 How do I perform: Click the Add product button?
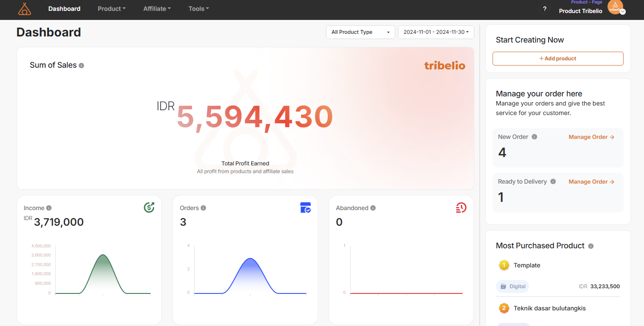pos(558,59)
